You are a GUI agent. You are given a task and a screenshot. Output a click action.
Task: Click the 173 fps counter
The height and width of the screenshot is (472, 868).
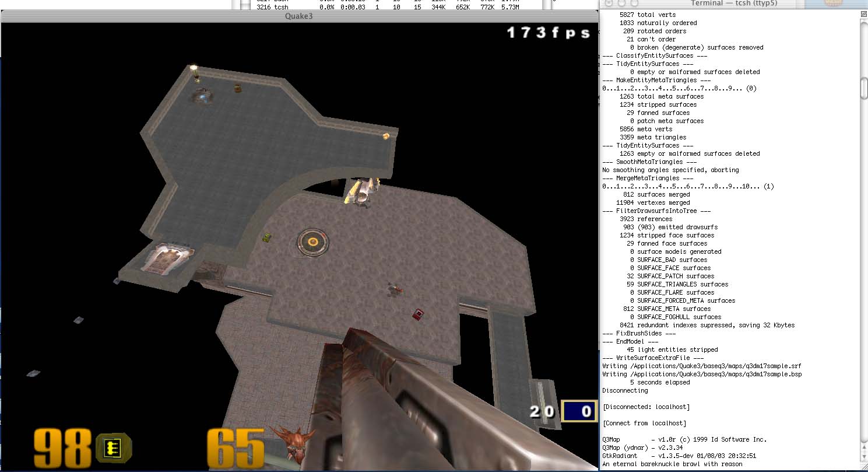[548, 33]
